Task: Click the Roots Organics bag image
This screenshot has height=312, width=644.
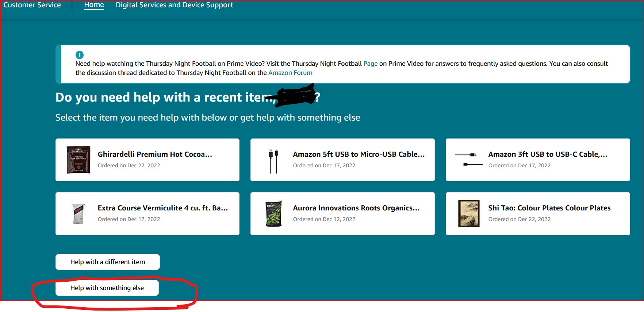Action: pyautogui.click(x=273, y=214)
